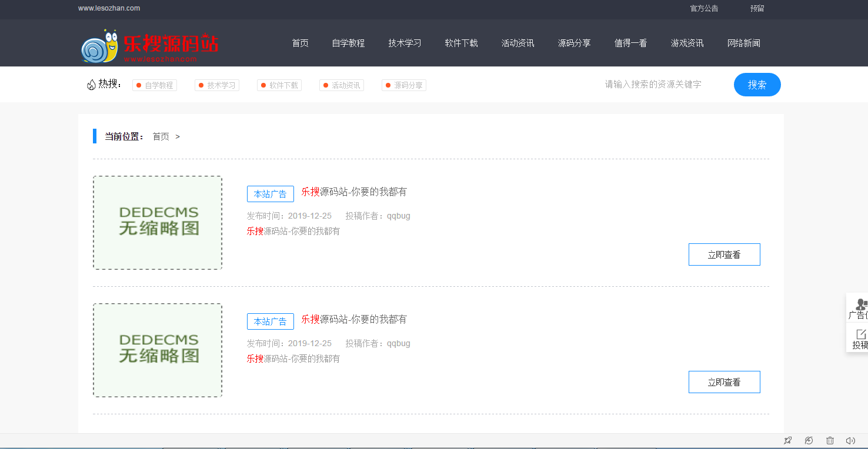Screen dimensions: 868x449
Task: Click the first DEDECMS 无缩略图 thumbnail
Action: point(158,223)
